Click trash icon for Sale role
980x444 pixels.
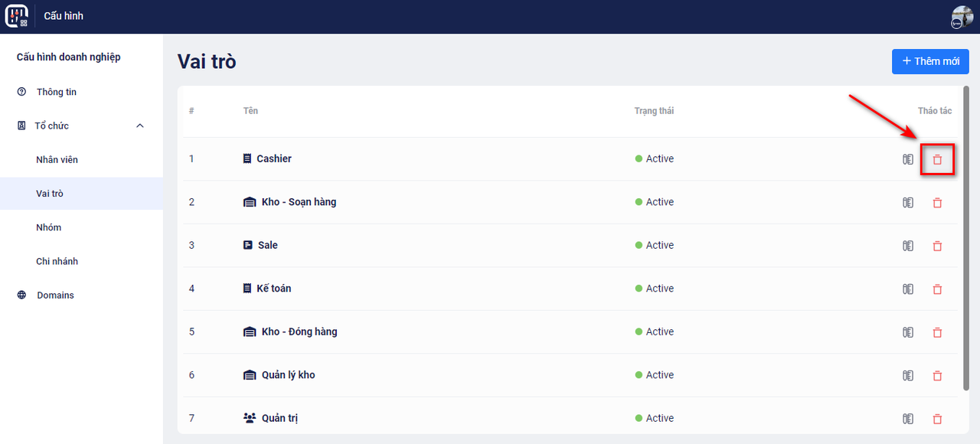937,246
